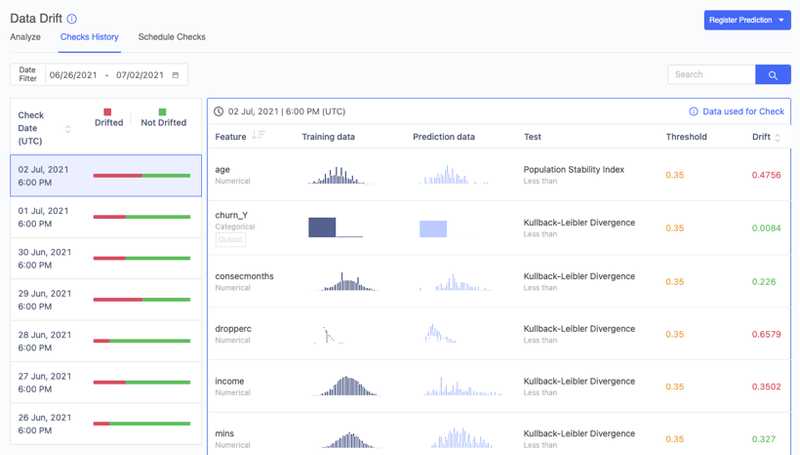This screenshot has height=455, width=800.
Task: Click the start date 06/26/2021 field
Action: (73, 75)
